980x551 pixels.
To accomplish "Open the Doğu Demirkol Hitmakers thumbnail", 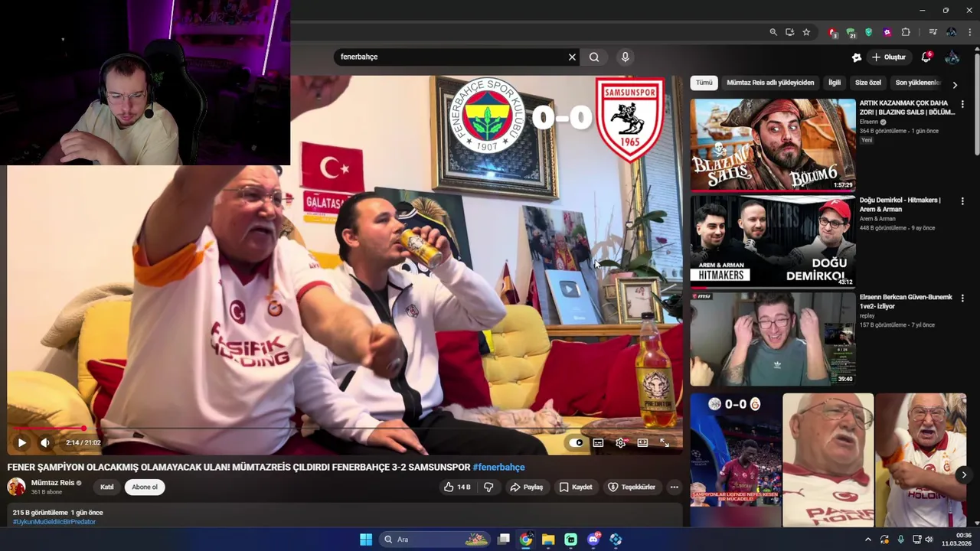I will pyautogui.click(x=773, y=242).
